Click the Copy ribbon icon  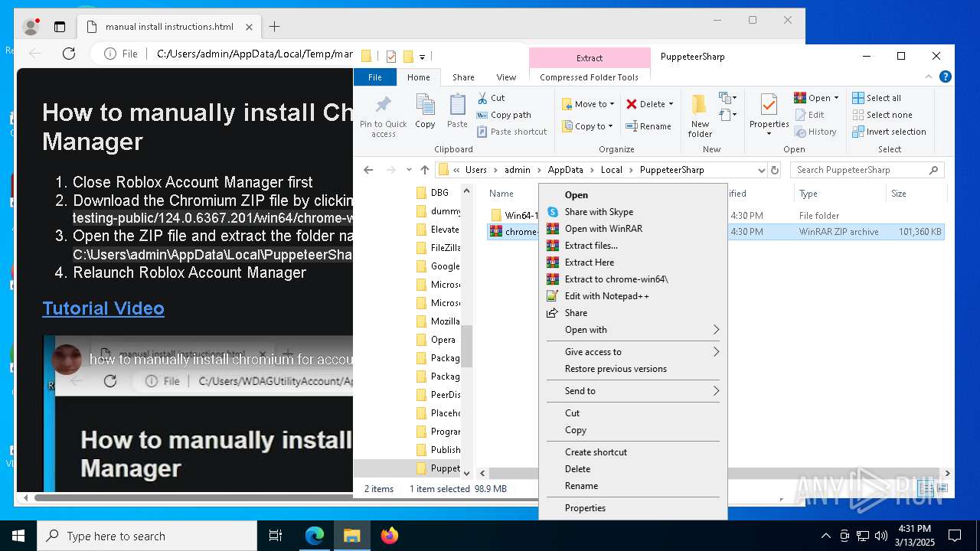click(x=425, y=105)
